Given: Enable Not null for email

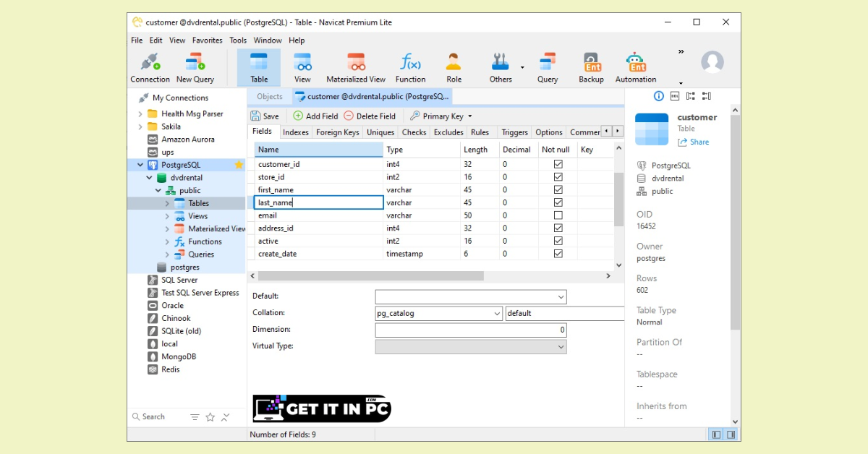Looking at the screenshot, I should [558, 215].
